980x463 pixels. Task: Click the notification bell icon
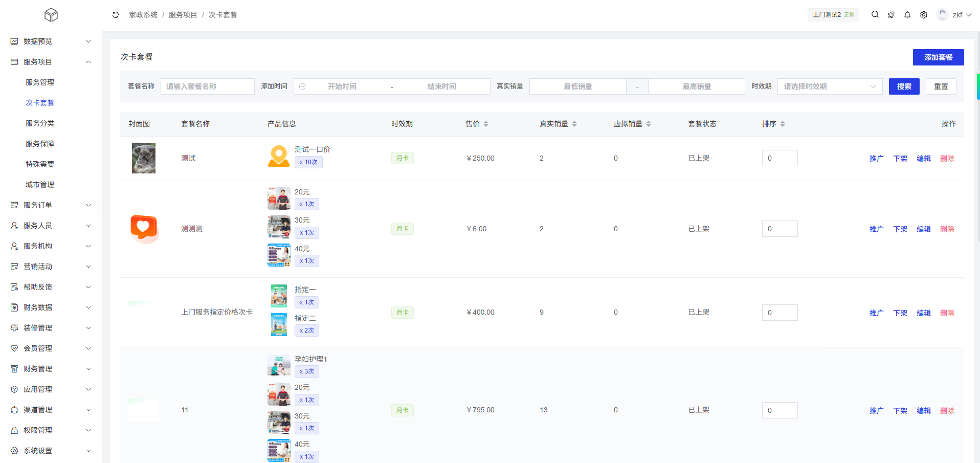pos(907,15)
